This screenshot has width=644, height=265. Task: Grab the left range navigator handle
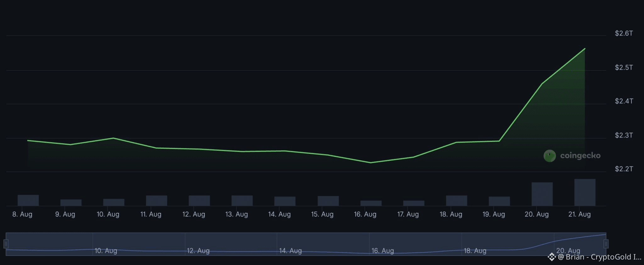pyautogui.click(x=6, y=244)
